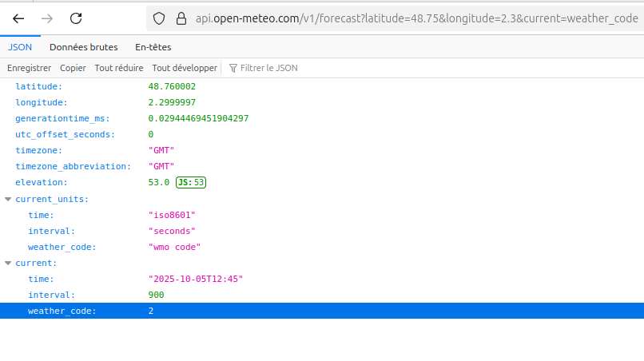Click the filter funnel icon
The height and width of the screenshot is (361, 644).
point(233,69)
